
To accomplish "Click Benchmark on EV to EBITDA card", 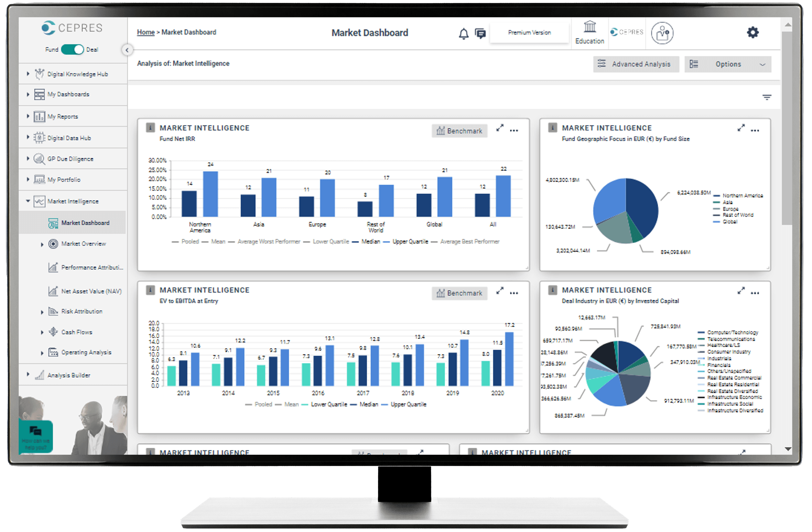I will coord(459,293).
